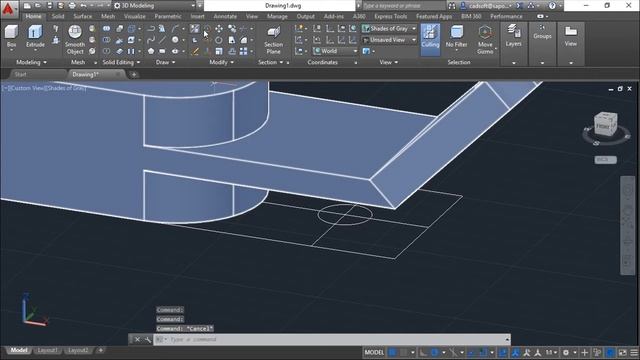Click the Help question mark icon
Image resolution: width=640 pixels, height=360 pixels.
tap(552, 6)
